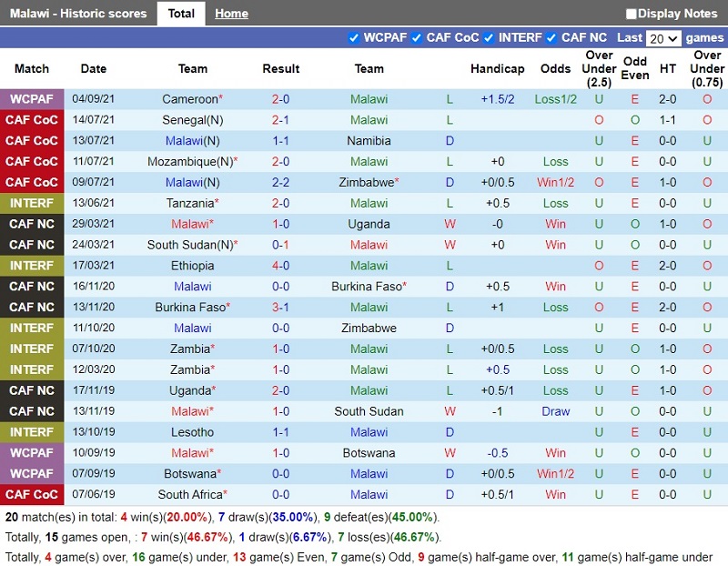Click the Mozambique(N) team name

coord(189,162)
